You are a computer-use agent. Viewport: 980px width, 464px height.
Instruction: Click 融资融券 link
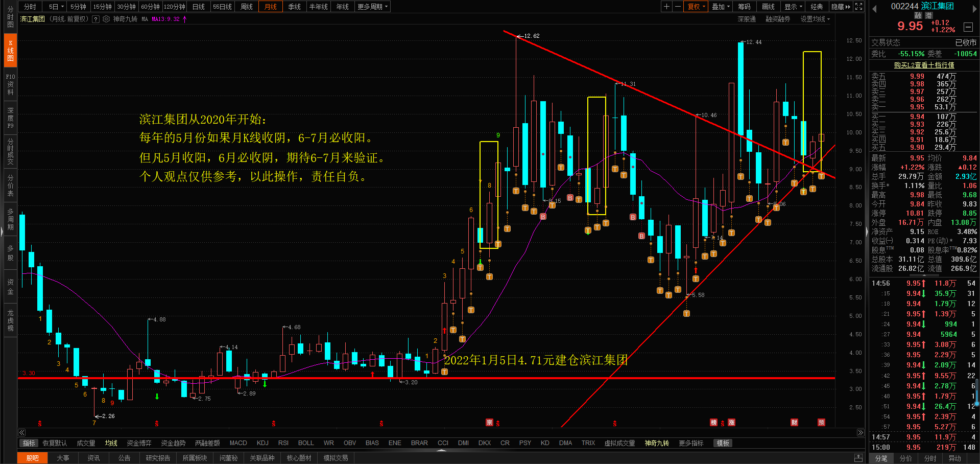(778, 19)
